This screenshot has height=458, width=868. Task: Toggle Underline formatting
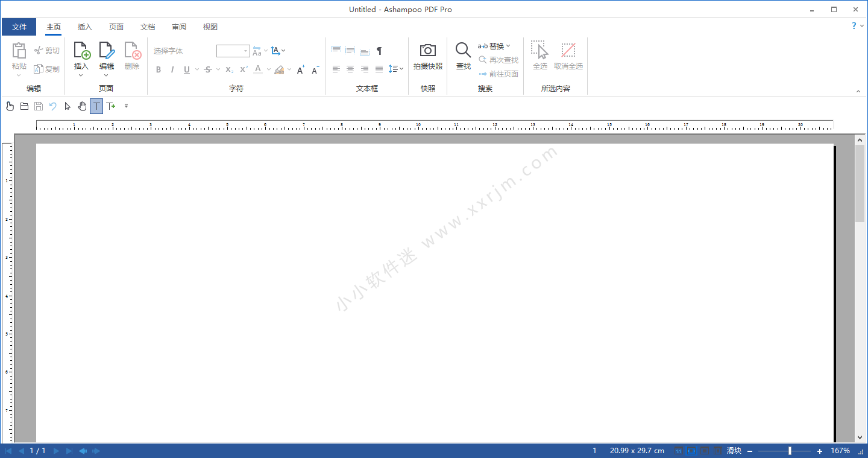187,70
